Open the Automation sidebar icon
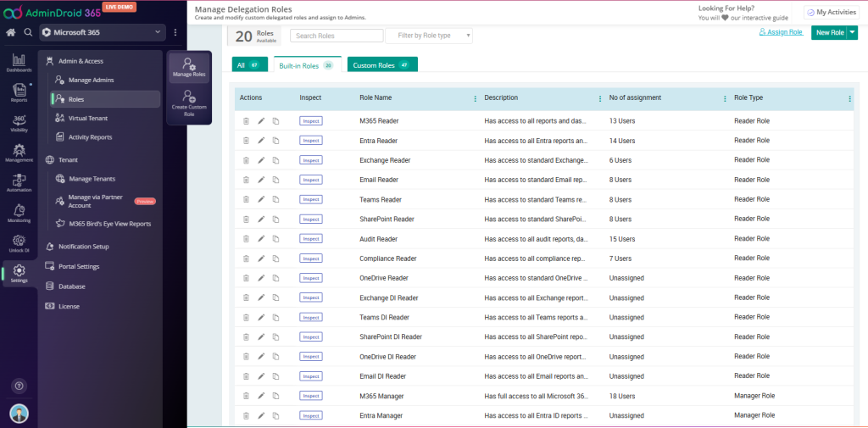 [19, 183]
